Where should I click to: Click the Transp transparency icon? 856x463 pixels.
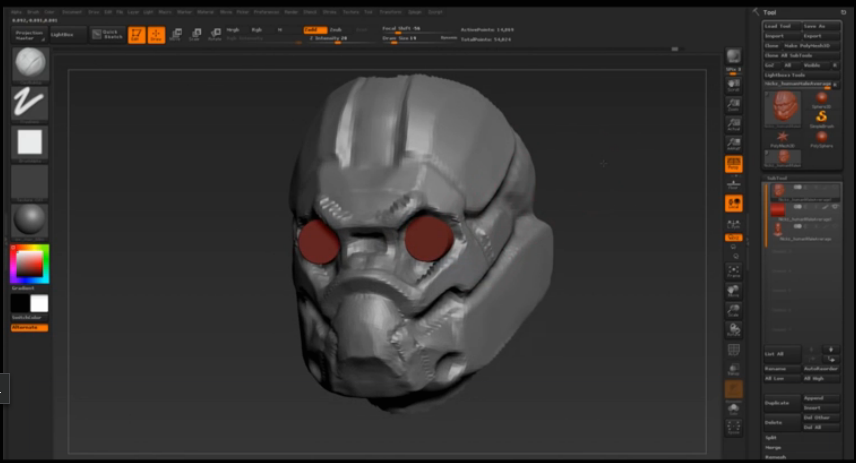(x=733, y=369)
